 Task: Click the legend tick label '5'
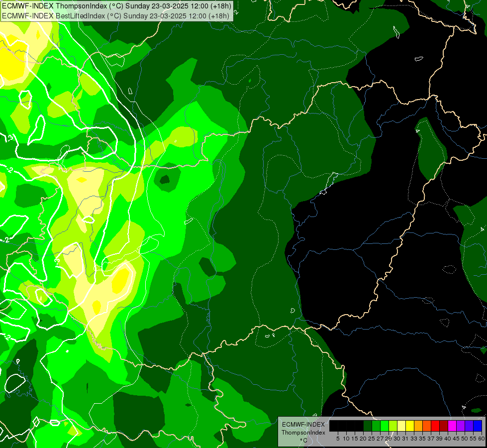click(338, 439)
